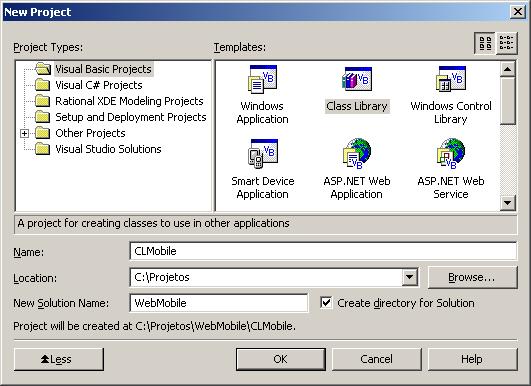
Task: Switch templates to large icons view
Action: pos(485,43)
